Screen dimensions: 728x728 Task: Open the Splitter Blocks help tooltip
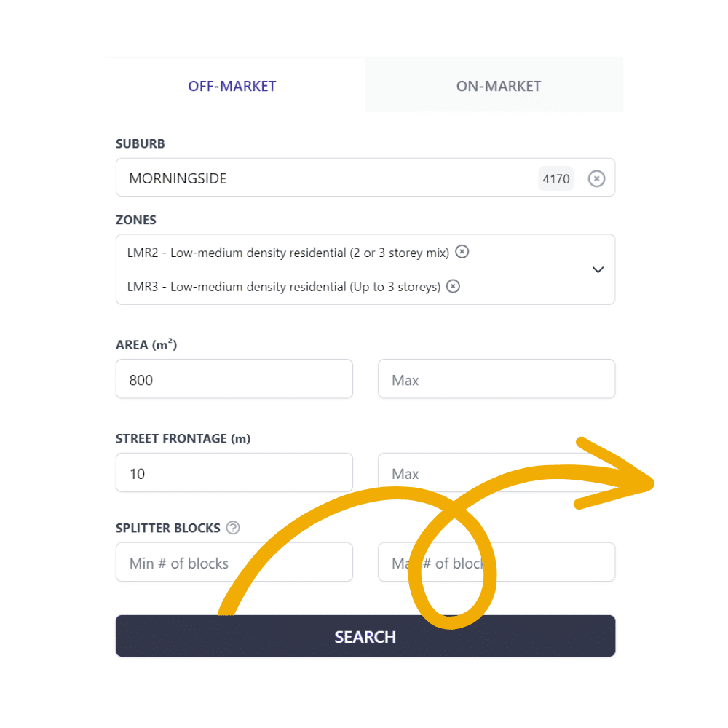pos(233,527)
